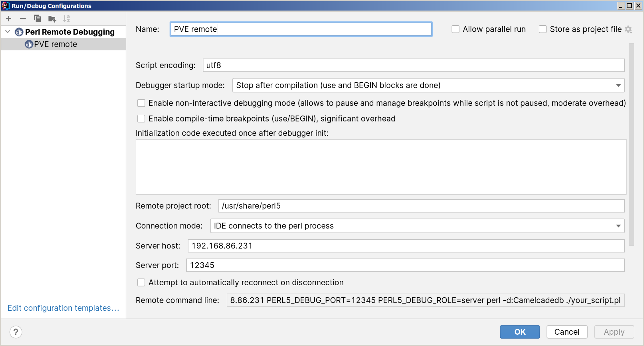Enable the Allow parallel run checkbox

(455, 29)
